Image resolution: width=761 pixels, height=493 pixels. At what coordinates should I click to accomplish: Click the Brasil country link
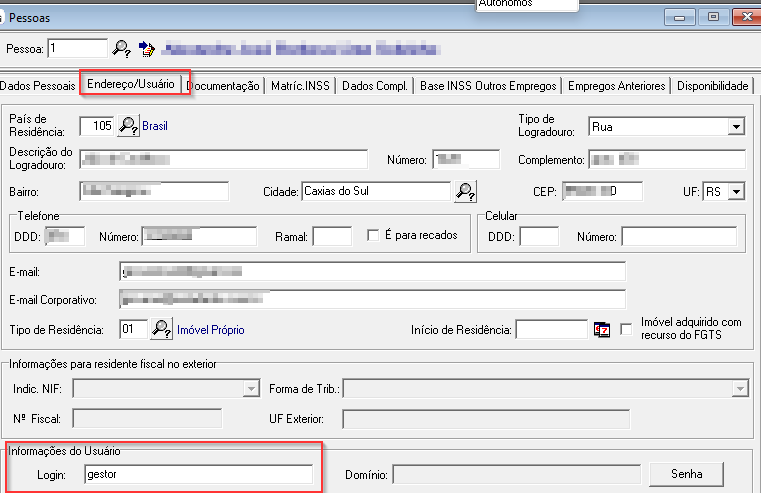pyautogui.click(x=155, y=127)
